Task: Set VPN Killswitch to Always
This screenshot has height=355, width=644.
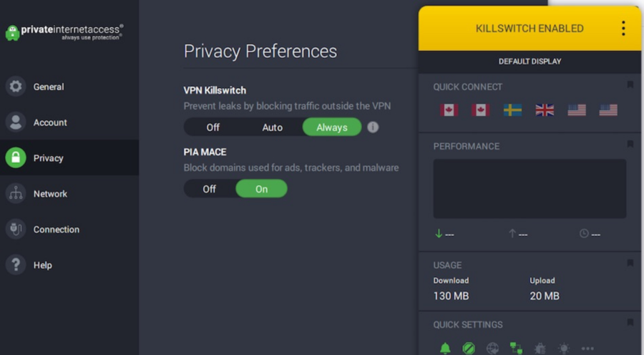Action: (331, 127)
